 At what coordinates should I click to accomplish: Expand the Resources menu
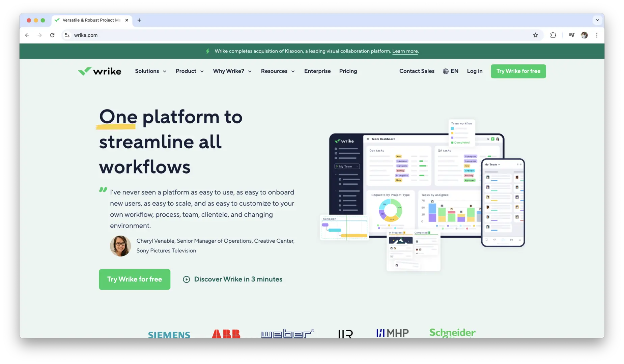tap(278, 71)
